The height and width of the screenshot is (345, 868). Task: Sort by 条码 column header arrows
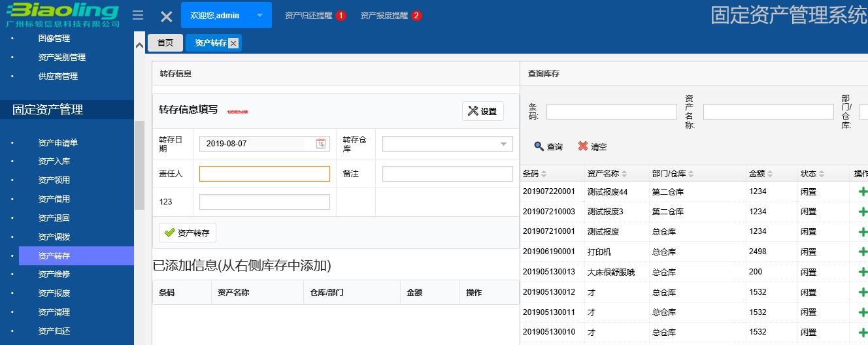tap(544, 174)
